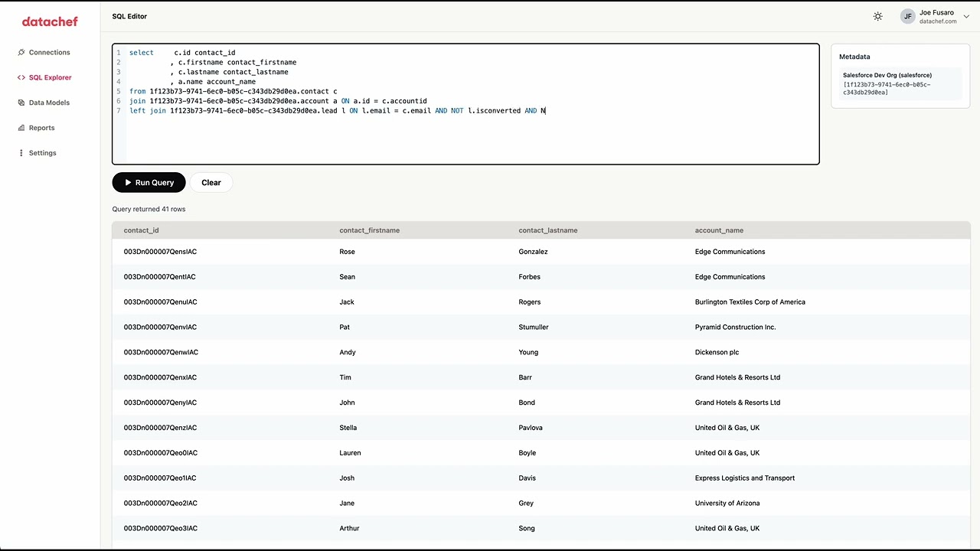Click cell 003Dn000007Qeo0IAC

(x=161, y=453)
